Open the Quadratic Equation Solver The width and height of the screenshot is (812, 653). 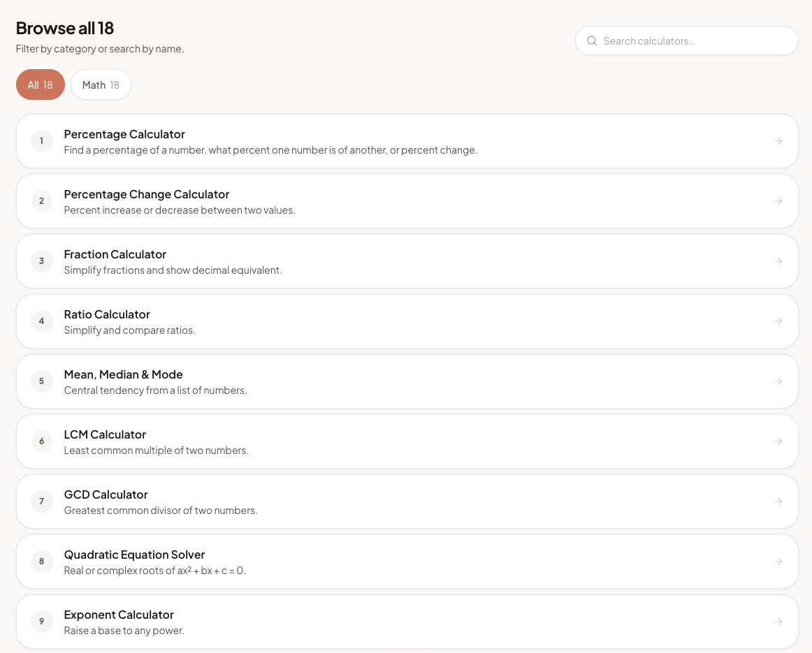coord(407,562)
